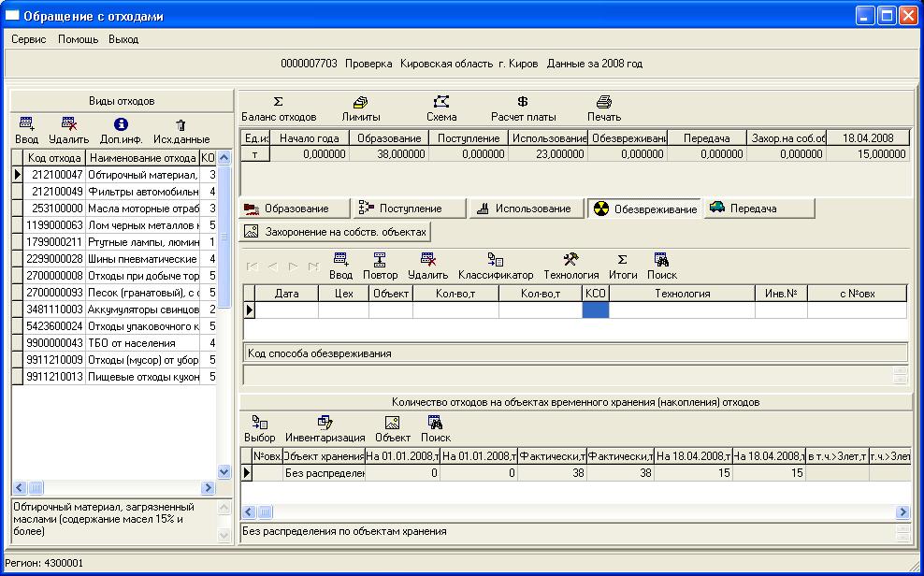Open Доп.инф. for the selected waste
Viewport: 924px width, 576px height.
pos(120,131)
